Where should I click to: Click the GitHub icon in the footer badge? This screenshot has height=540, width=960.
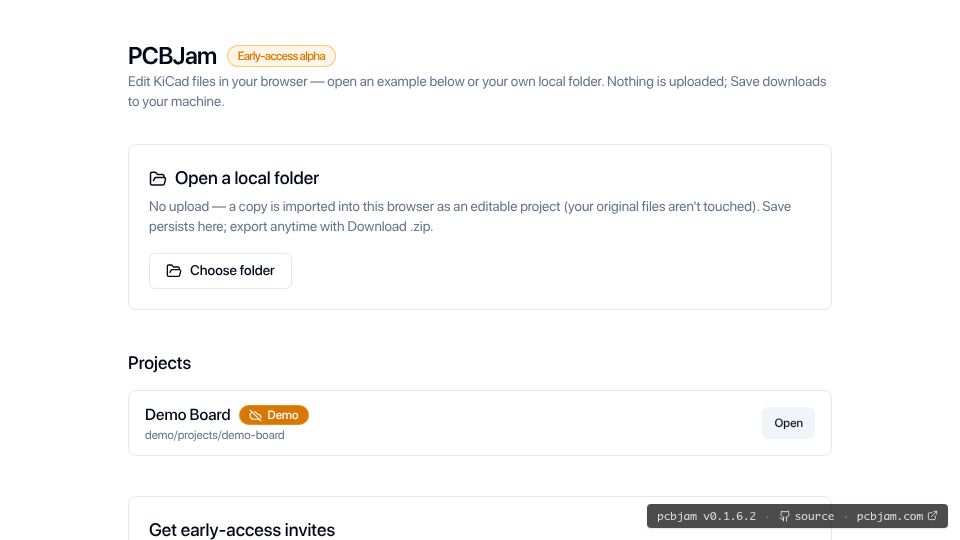click(784, 516)
